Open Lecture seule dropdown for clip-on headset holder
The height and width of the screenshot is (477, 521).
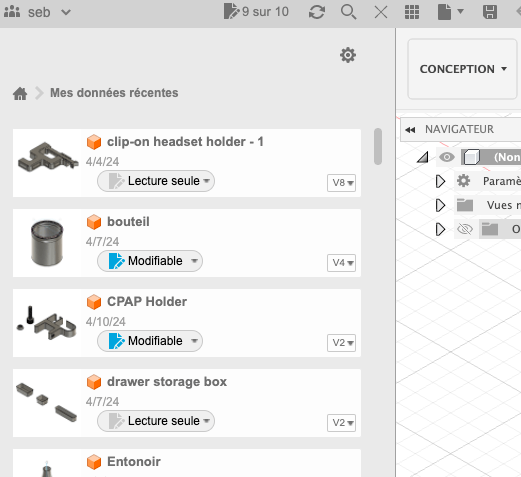pos(156,181)
